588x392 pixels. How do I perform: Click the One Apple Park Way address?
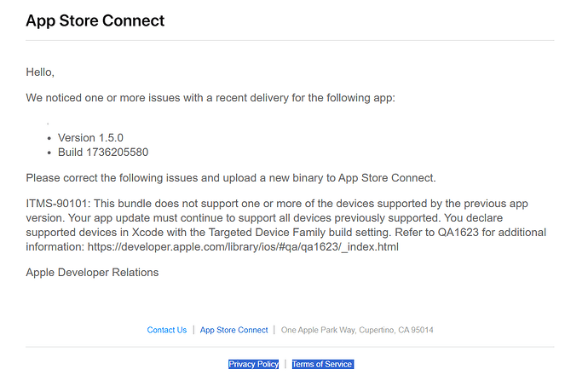point(357,330)
